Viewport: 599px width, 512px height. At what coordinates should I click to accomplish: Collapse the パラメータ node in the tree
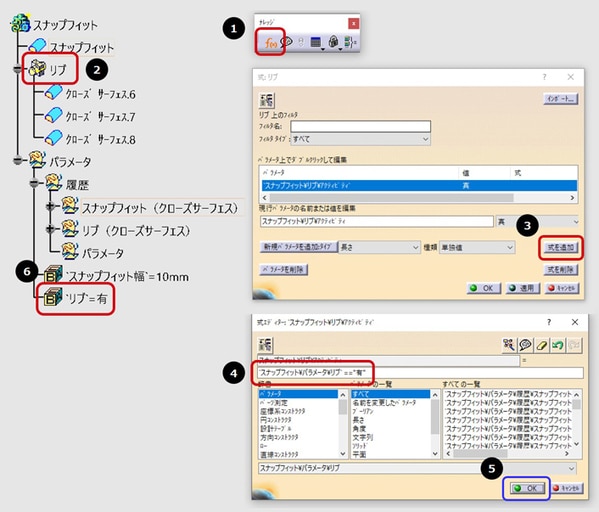(18, 160)
